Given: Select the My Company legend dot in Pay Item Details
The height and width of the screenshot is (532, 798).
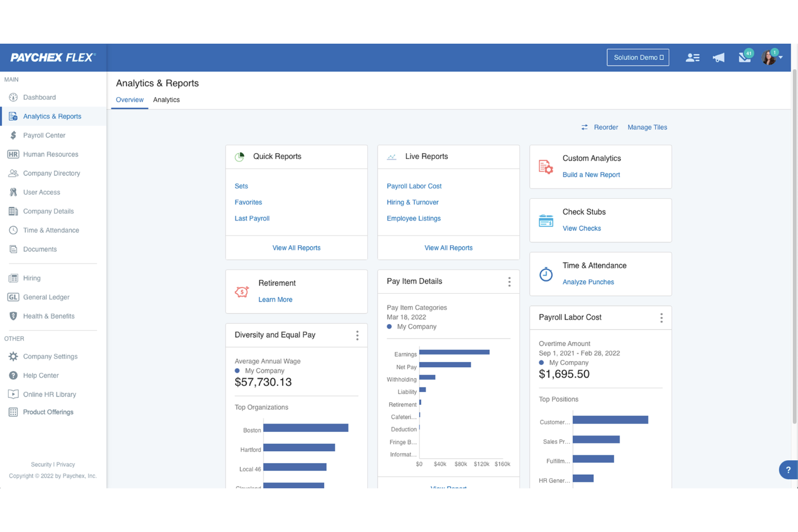Looking at the screenshot, I should 390,326.
